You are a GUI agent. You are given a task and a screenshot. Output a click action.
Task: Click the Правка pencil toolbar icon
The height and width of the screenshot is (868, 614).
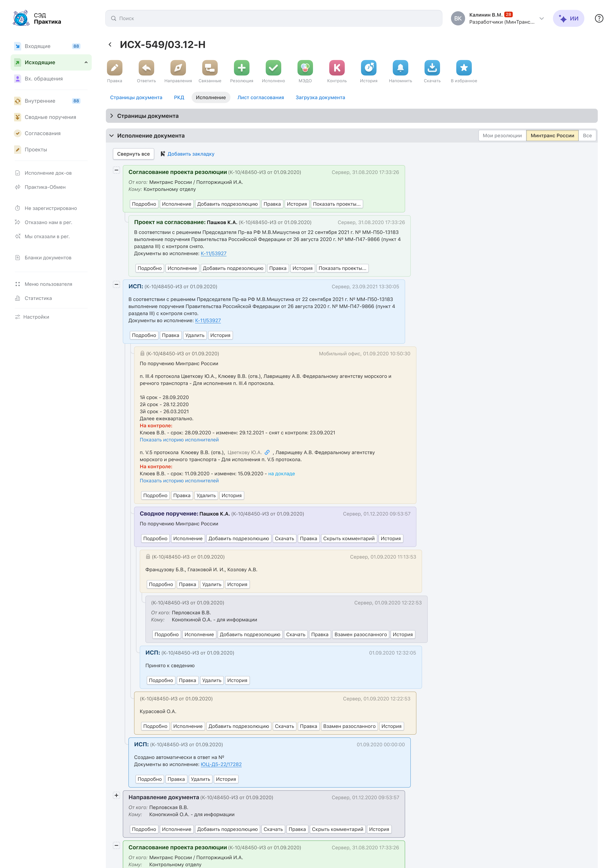(115, 68)
